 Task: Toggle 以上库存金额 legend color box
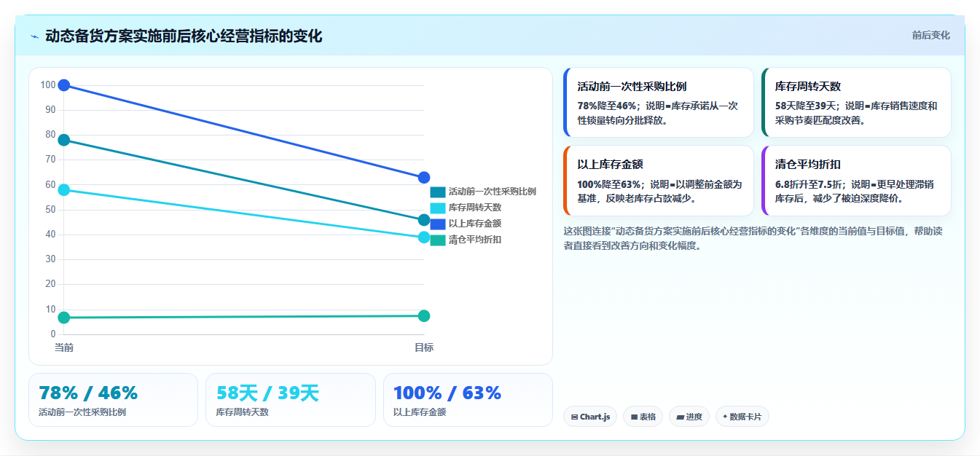click(x=438, y=224)
